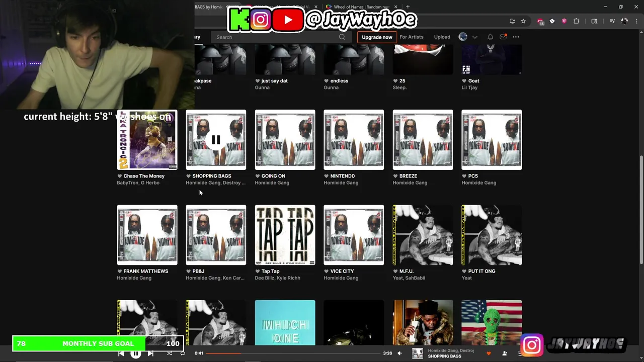
Task: Open the Tap Tap cover art
Action: click(285, 235)
